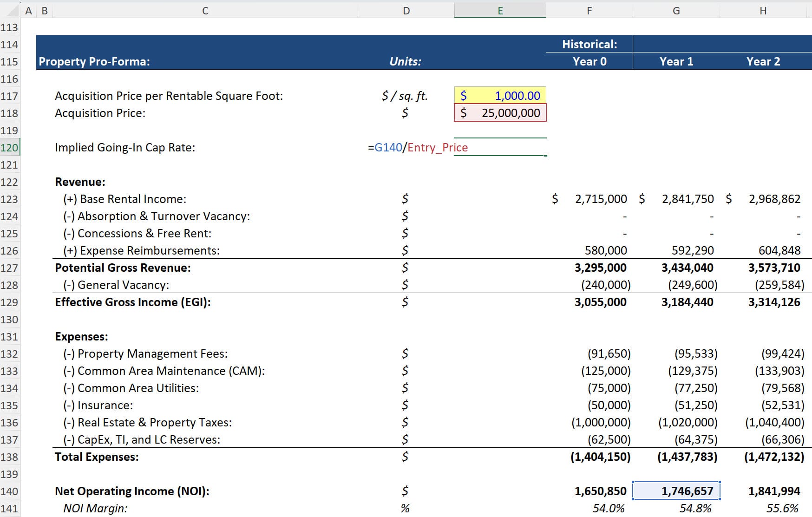Image resolution: width=812 pixels, height=517 pixels.
Task: Click the Entry_Price reference in the formula
Action: [437, 147]
